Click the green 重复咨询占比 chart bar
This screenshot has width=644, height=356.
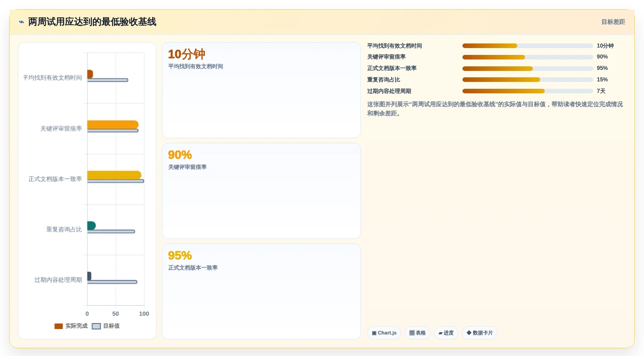(91, 226)
